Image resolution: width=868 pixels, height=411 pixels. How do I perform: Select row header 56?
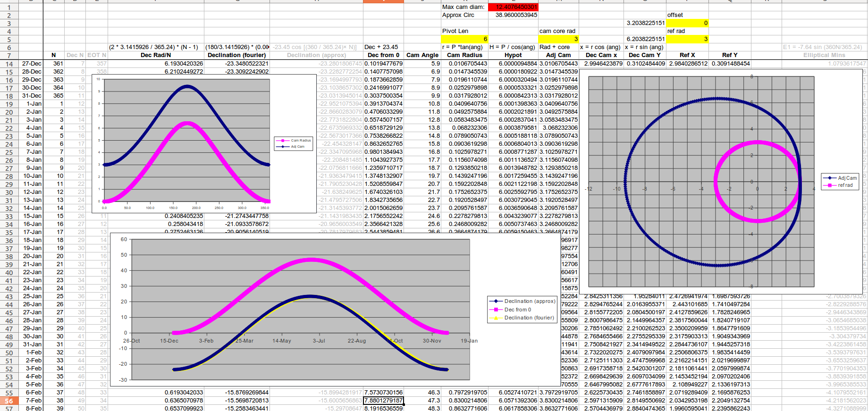tap(9, 401)
